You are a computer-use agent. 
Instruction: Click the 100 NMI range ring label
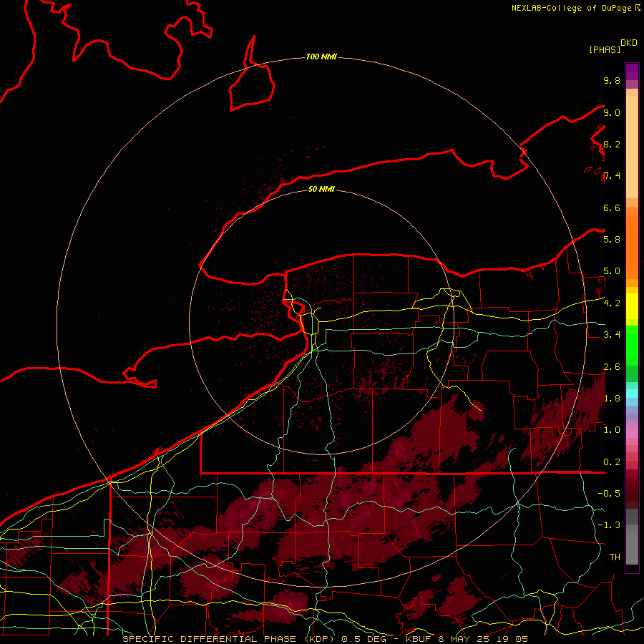tap(321, 57)
